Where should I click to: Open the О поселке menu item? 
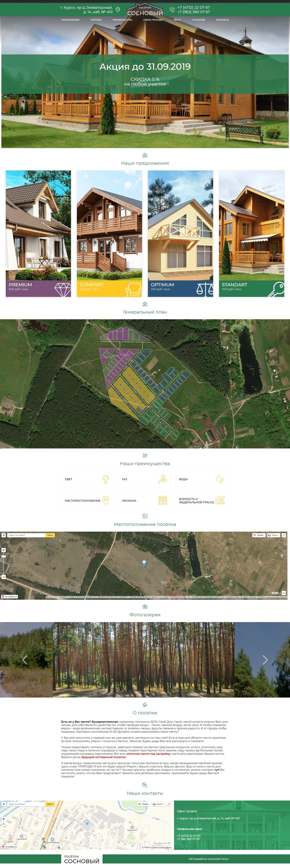tap(198, 20)
